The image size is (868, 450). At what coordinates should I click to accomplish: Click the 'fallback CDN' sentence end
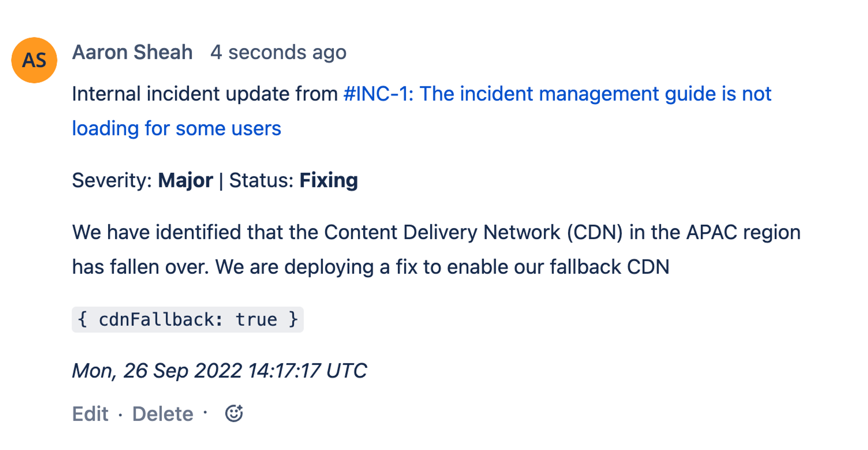[x=609, y=267]
